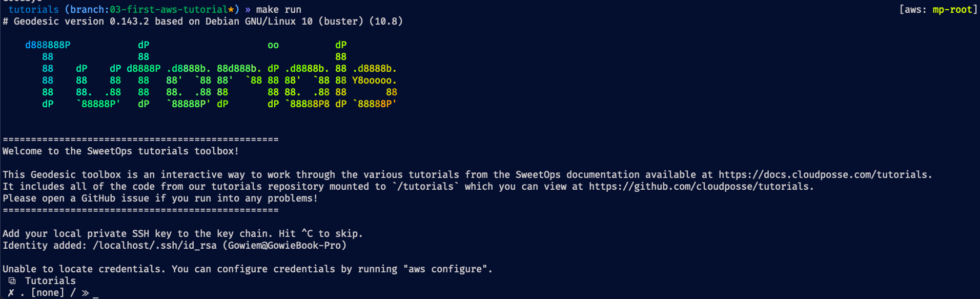Click the Geodesic ASCII art logo
The width and height of the screenshot is (980, 299).
tap(211, 74)
